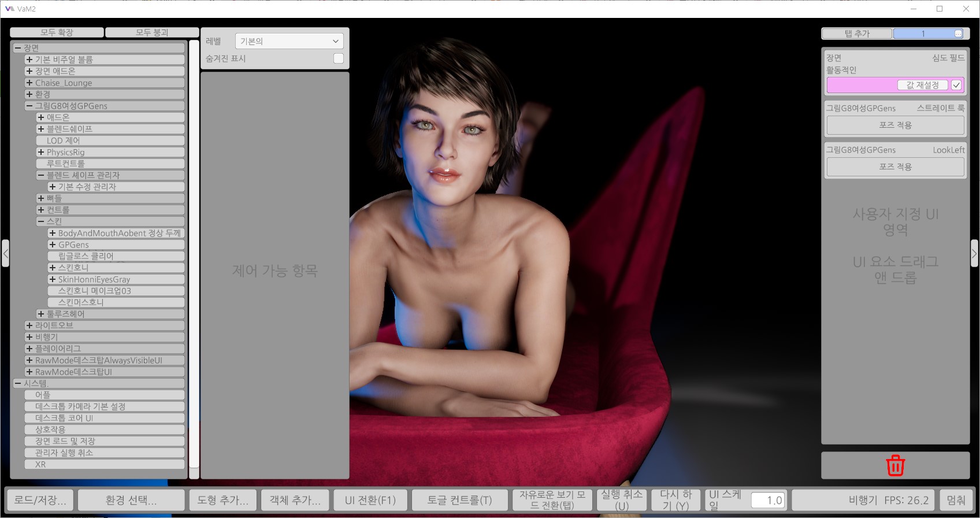This screenshot has width=980, height=518.
Task: Uncheck the 활동적인 checkbox in pink row
Action: pyautogui.click(x=956, y=85)
